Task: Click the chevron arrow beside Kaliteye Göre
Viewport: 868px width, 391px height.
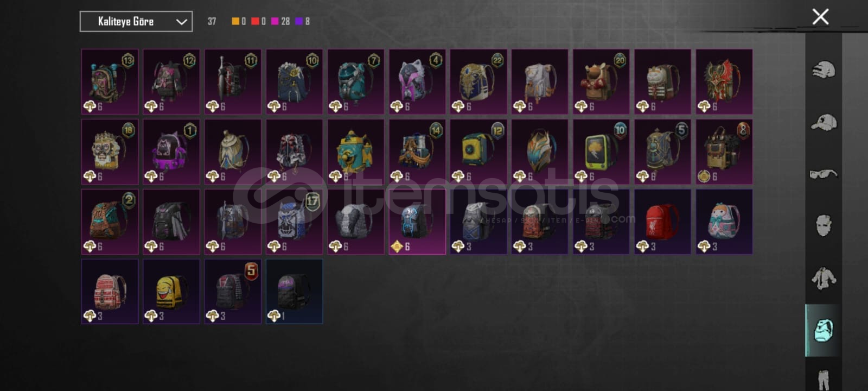Action: (181, 22)
